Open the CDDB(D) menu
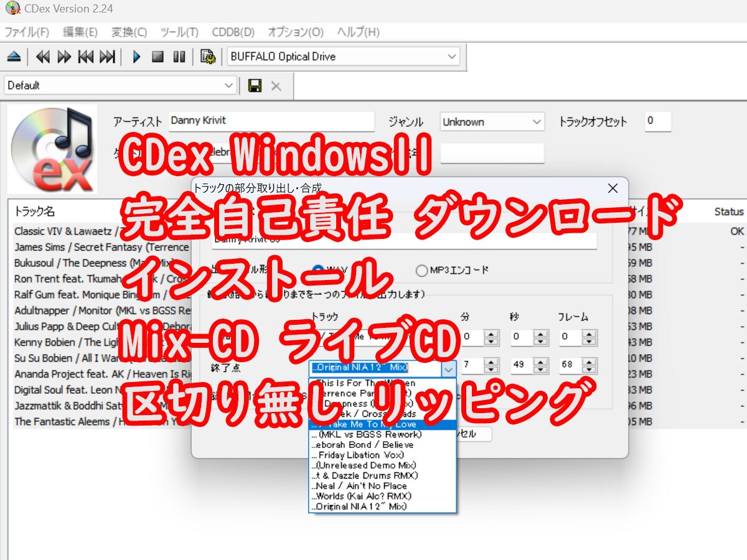The image size is (747, 560). 233,32
